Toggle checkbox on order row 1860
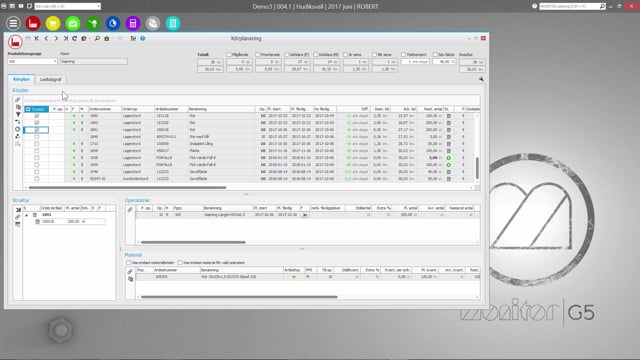The image size is (640, 360). click(x=37, y=116)
